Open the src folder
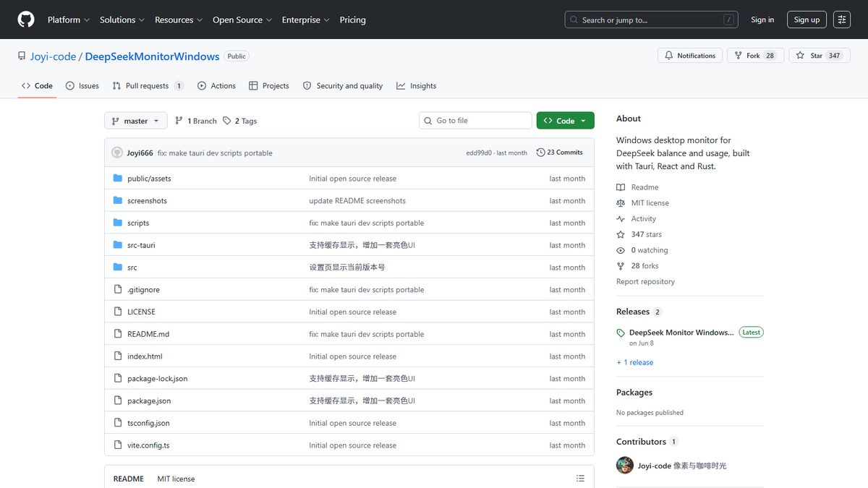 pos(132,267)
